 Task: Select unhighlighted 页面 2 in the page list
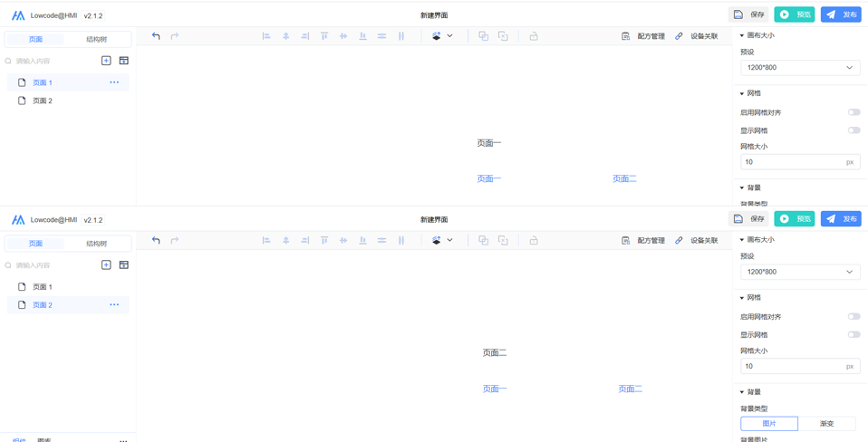[x=43, y=101]
